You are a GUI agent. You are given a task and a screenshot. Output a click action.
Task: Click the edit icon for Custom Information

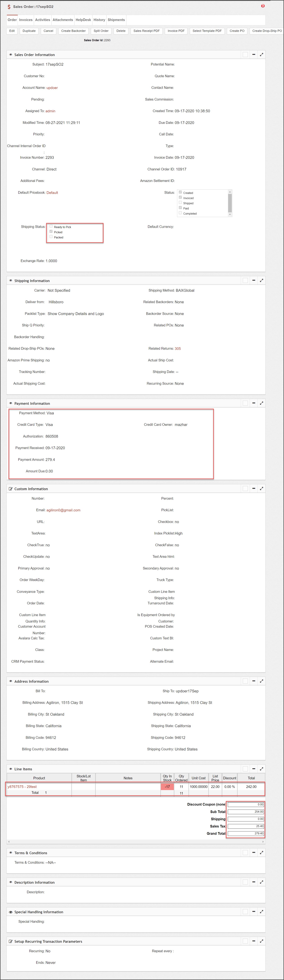11,489
